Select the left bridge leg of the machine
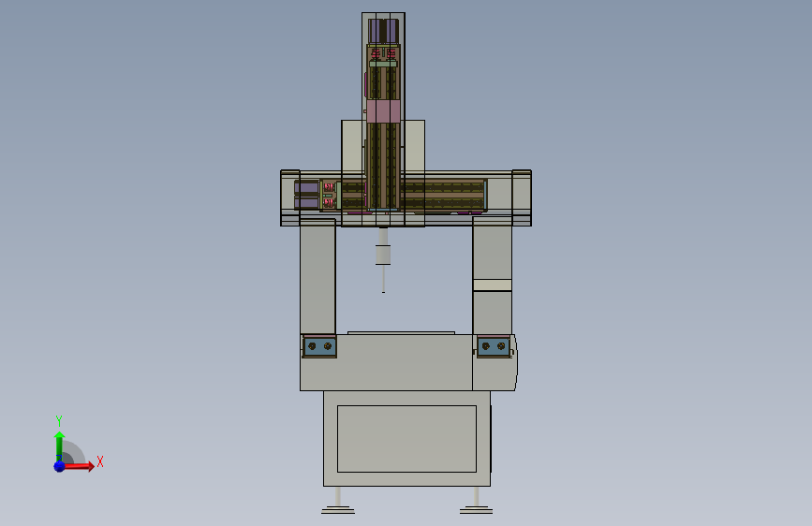 318,276
